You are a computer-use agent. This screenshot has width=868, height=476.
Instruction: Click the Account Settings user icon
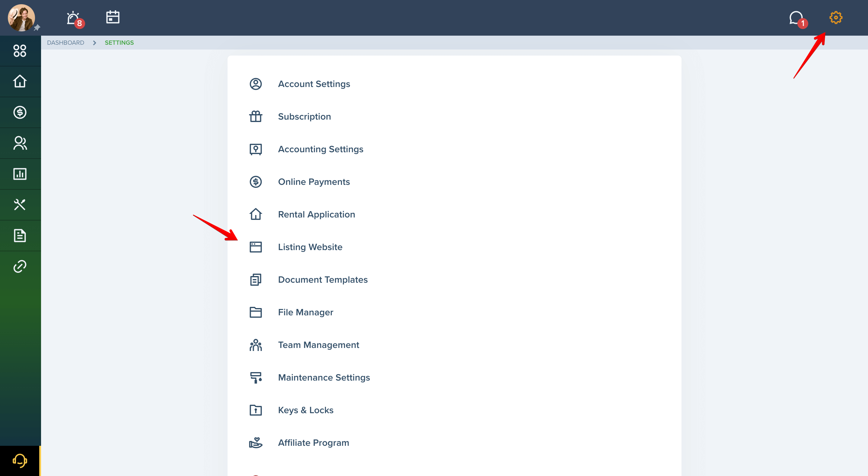(x=256, y=84)
